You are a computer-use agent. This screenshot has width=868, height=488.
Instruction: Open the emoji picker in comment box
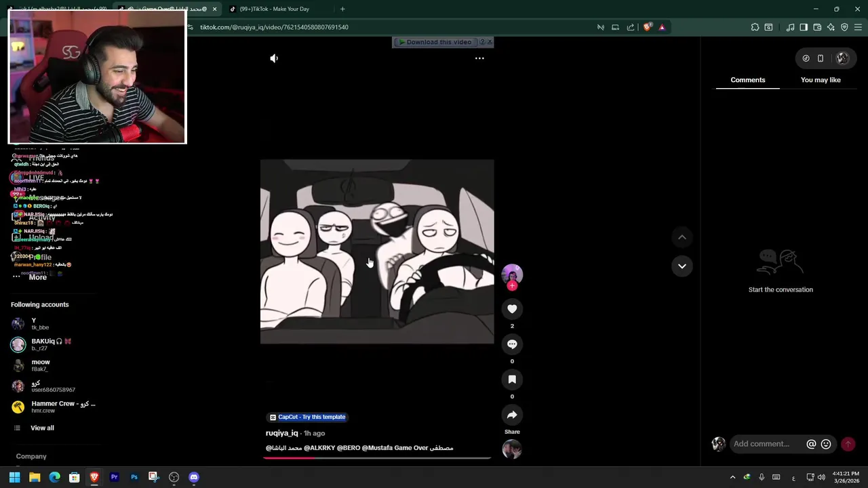(826, 444)
